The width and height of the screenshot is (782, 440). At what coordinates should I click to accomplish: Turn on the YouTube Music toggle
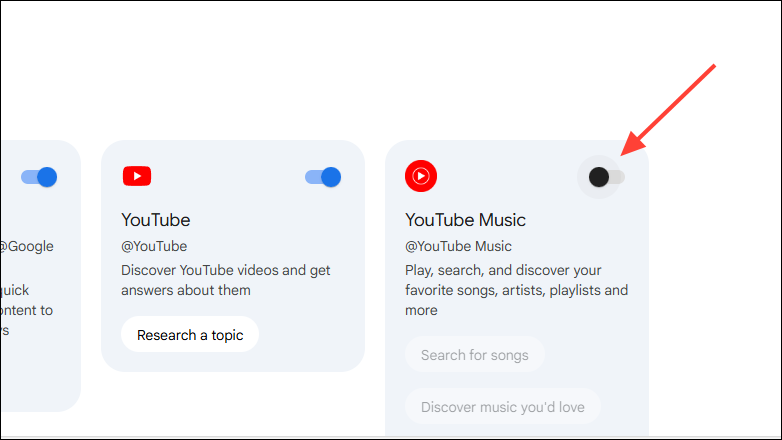click(x=606, y=177)
